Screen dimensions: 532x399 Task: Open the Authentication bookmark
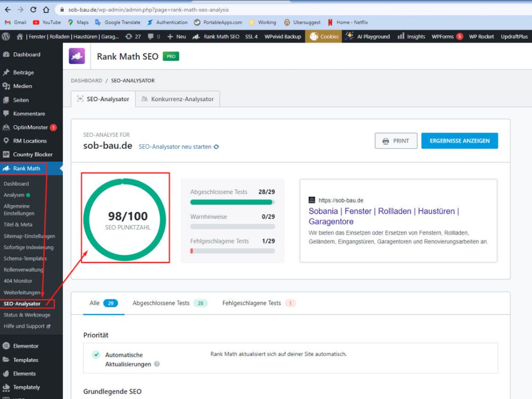tap(167, 22)
